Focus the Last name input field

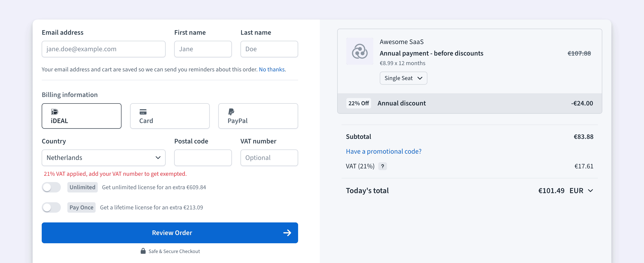(269, 49)
